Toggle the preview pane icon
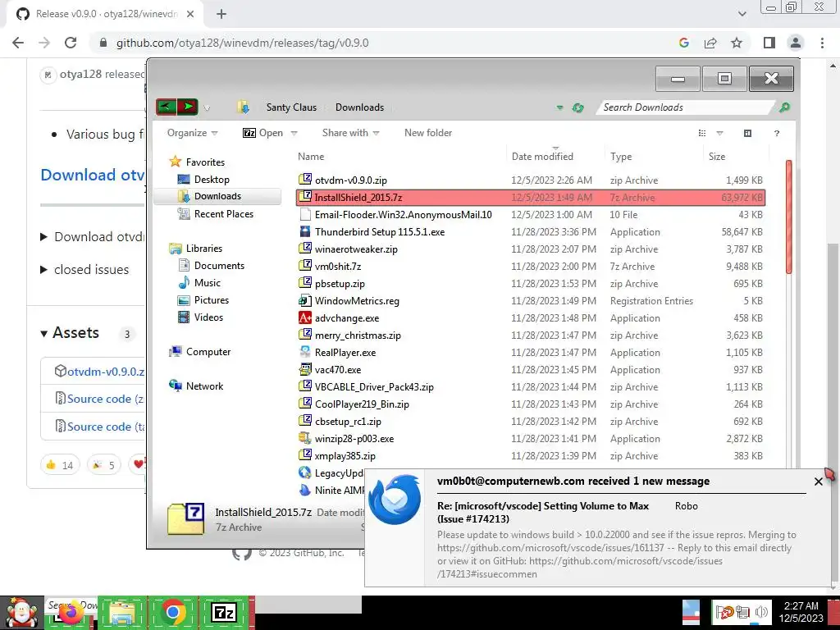This screenshot has height=630, width=840. point(747,134)
